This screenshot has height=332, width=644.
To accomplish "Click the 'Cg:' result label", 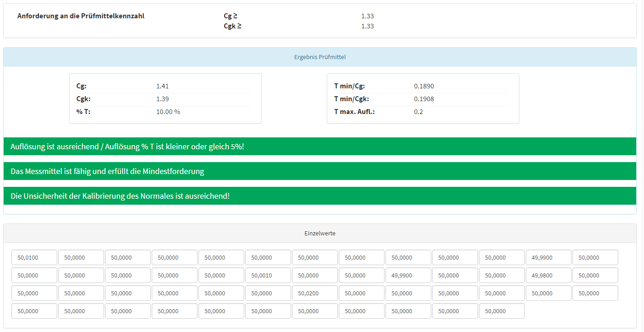I will 82,86.
